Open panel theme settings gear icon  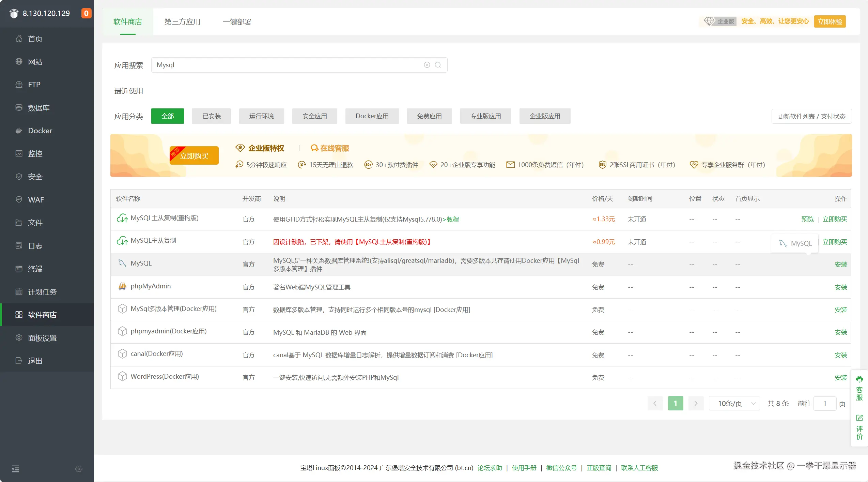point(79,469)
